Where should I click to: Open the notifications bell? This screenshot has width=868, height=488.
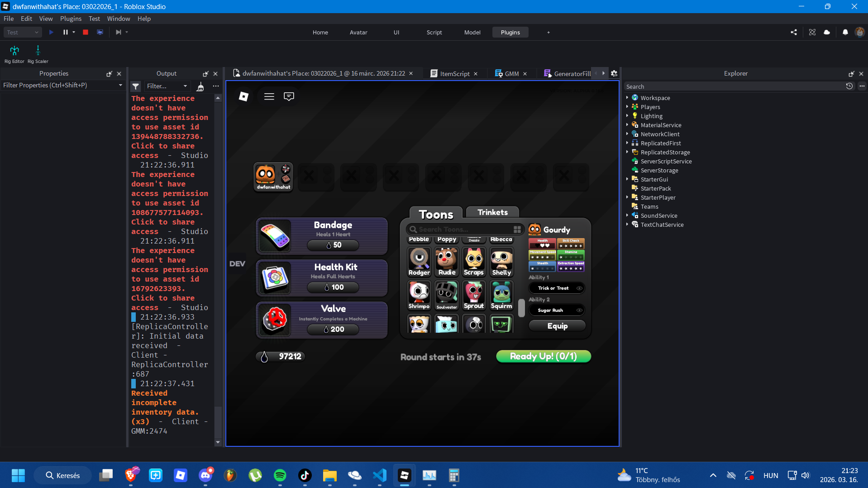[844, 32]
